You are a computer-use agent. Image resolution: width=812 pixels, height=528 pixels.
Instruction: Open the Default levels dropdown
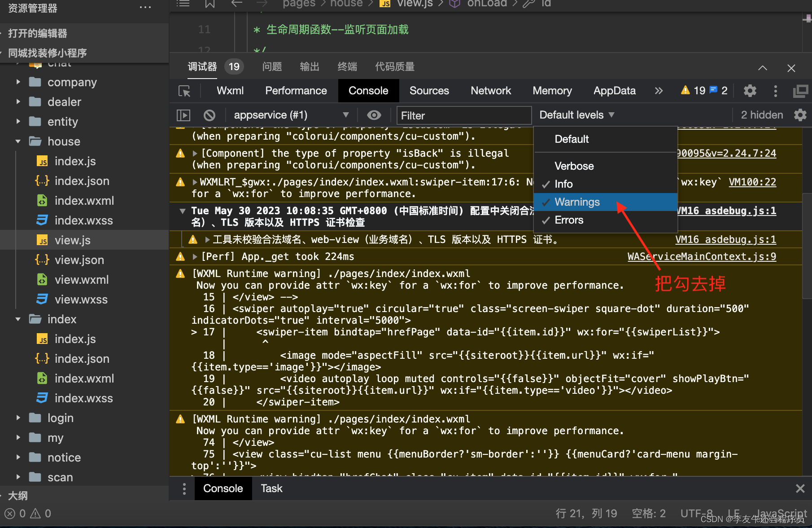[577, 115]
